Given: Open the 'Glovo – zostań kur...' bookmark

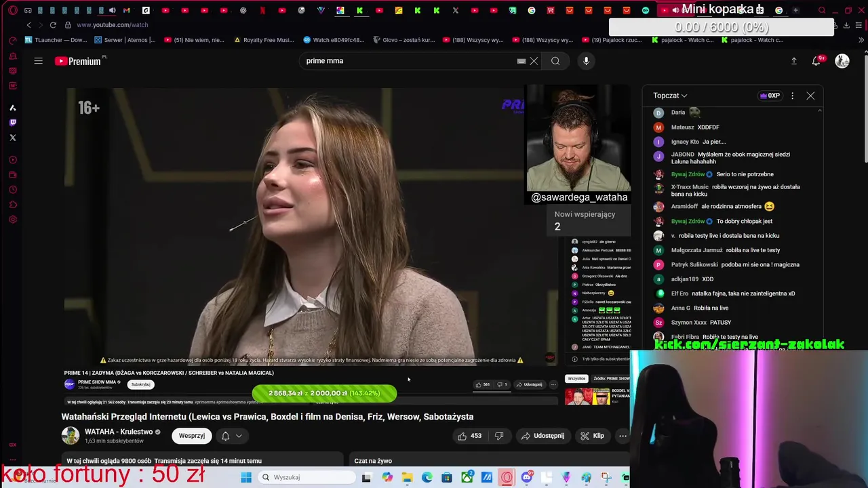Looking at the screenshot, I should pyautogui.click(x=403, y=40).
